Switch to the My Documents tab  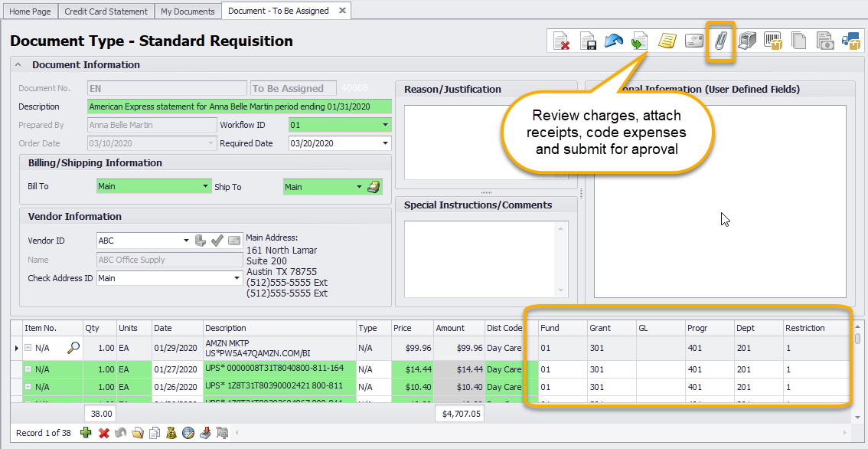click(x=188, y=11)
